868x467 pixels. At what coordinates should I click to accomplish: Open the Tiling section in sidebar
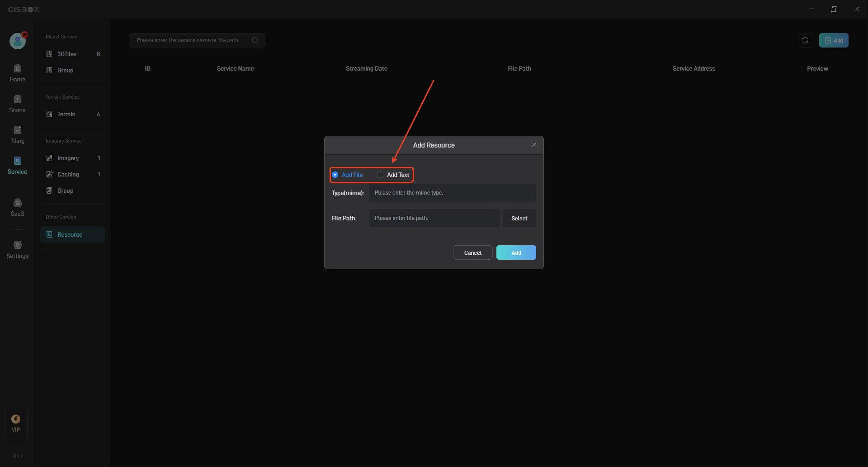point(17,135)
